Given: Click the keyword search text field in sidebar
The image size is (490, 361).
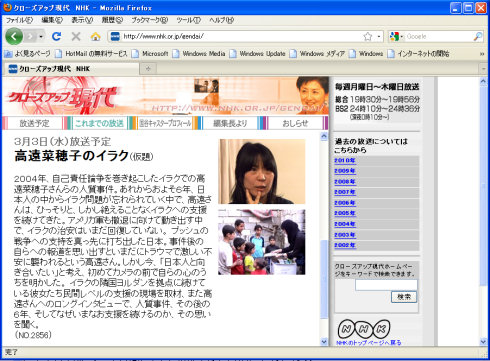Looking at the screenshot, I should [386, 285].
